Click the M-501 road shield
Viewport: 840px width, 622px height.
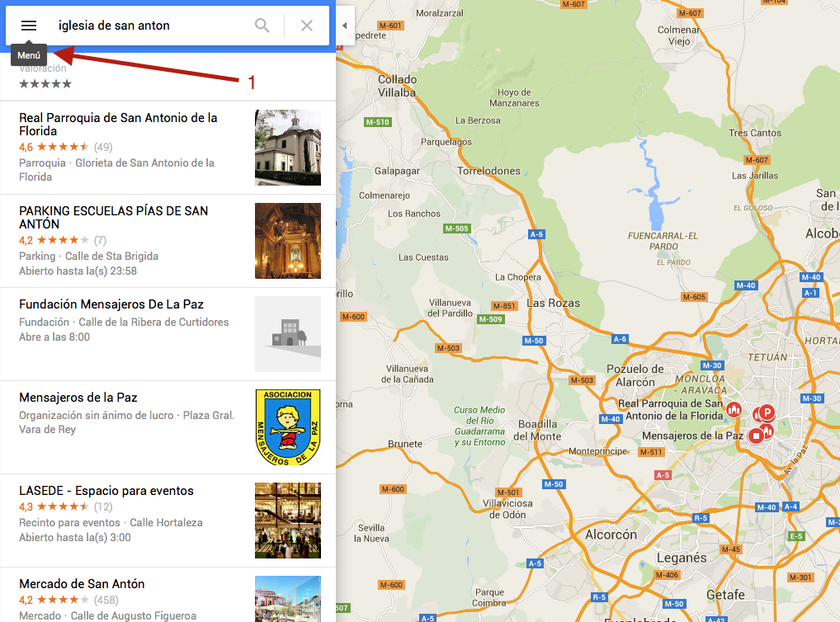click(x=508, y=492)
